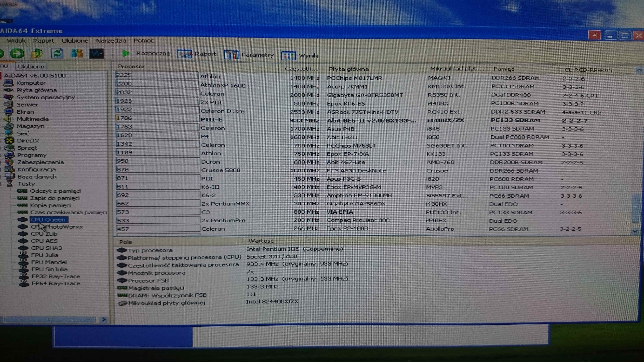The image size is (644, 362).
Task: Click the tree panel scroll right arrow
Action: [103, 320]
